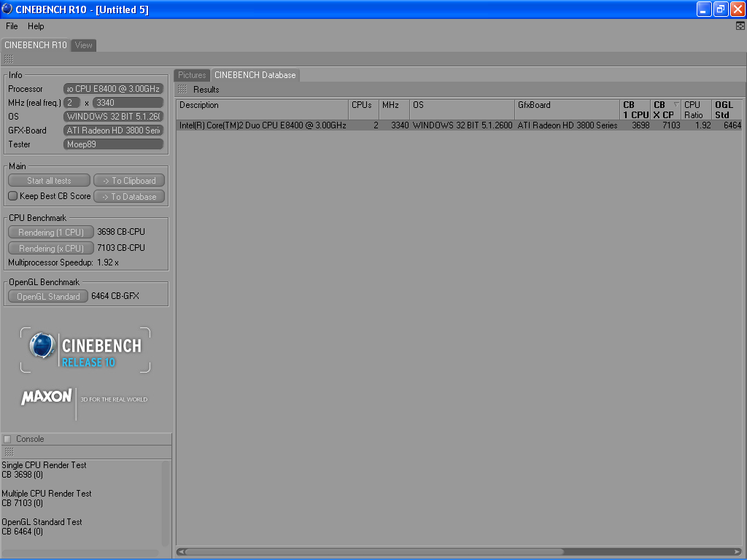Sort by the OS column header
The image size is (747, 560).
(x=462, y=109)
